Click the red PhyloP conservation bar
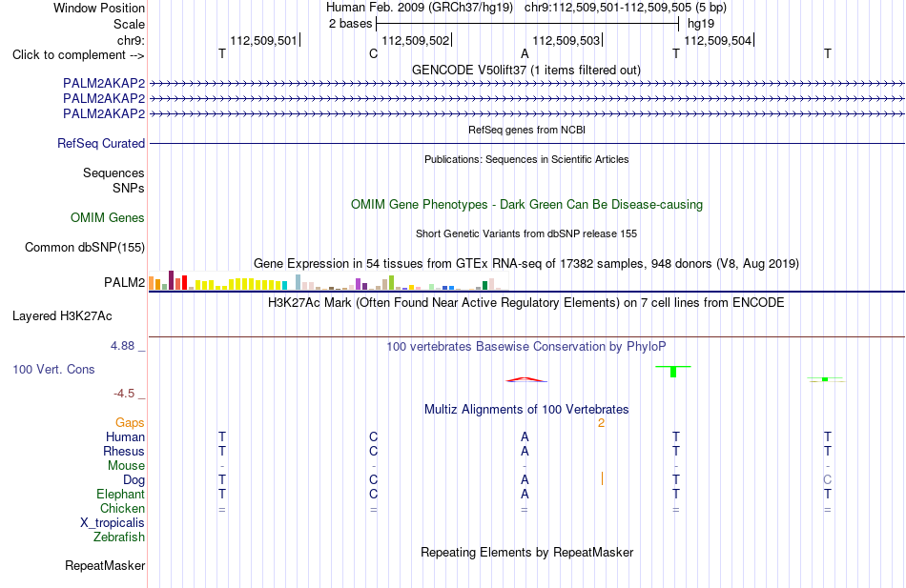The width and height of the screenshot is (906, 588). click(525, 379)
